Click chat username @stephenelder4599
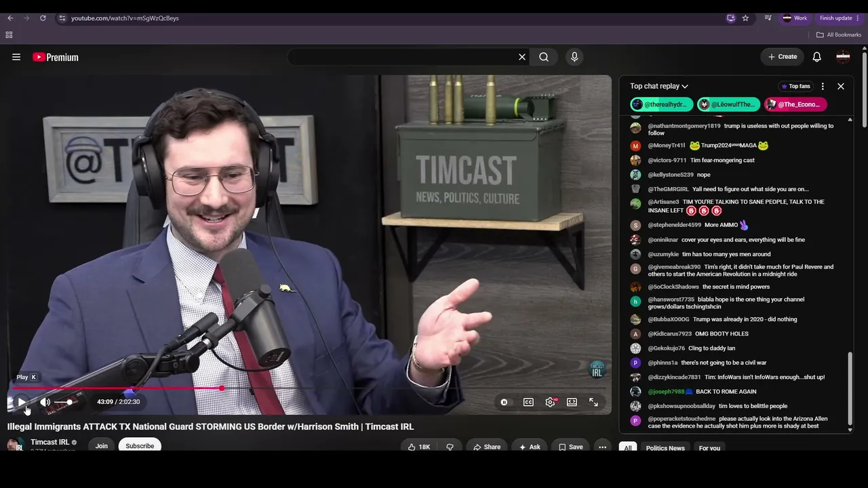 coord(675,225)
